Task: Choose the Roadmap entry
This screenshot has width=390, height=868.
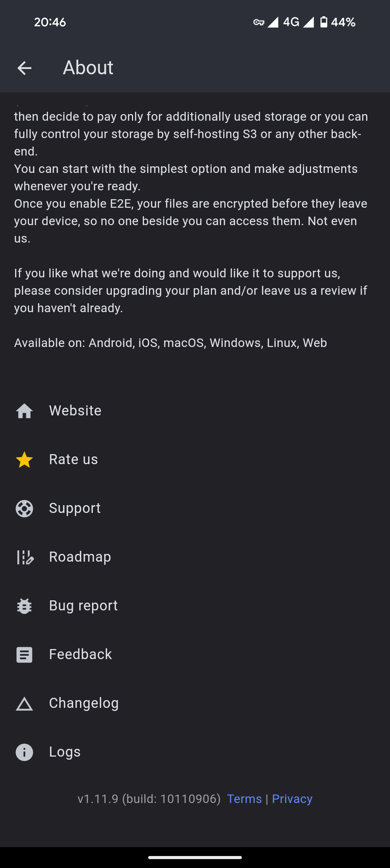Action: 195,557
